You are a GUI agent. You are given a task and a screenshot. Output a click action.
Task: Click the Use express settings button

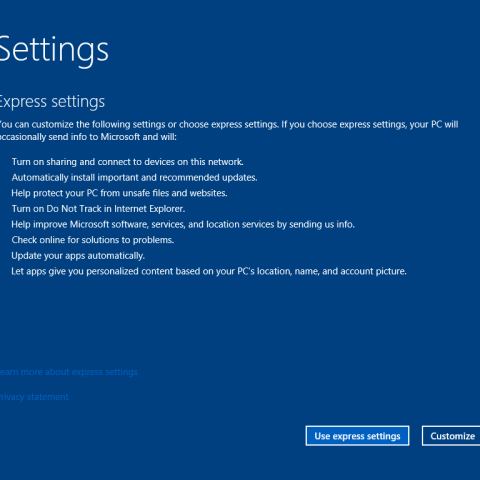[x=357, y=436]
